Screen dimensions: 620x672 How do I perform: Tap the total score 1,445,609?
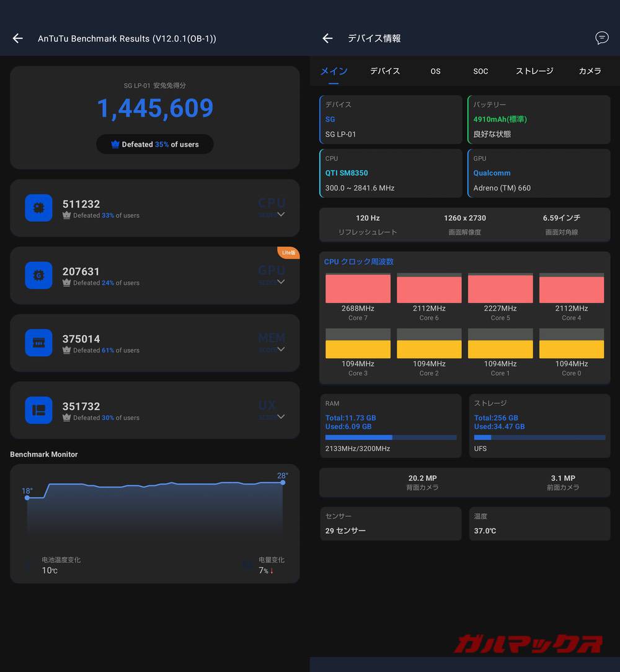[x=155, y=108]
